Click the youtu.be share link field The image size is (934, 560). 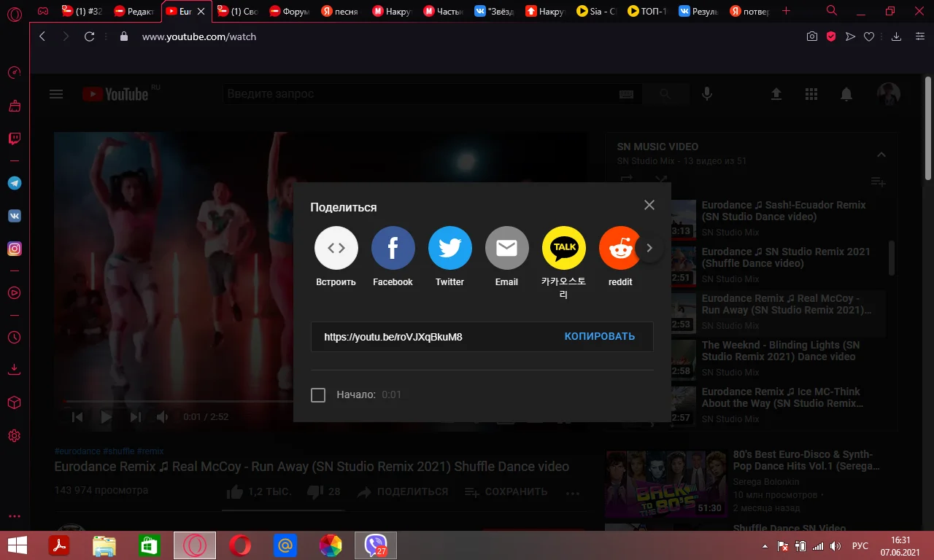pyautogui.click(x=436, y=337)
